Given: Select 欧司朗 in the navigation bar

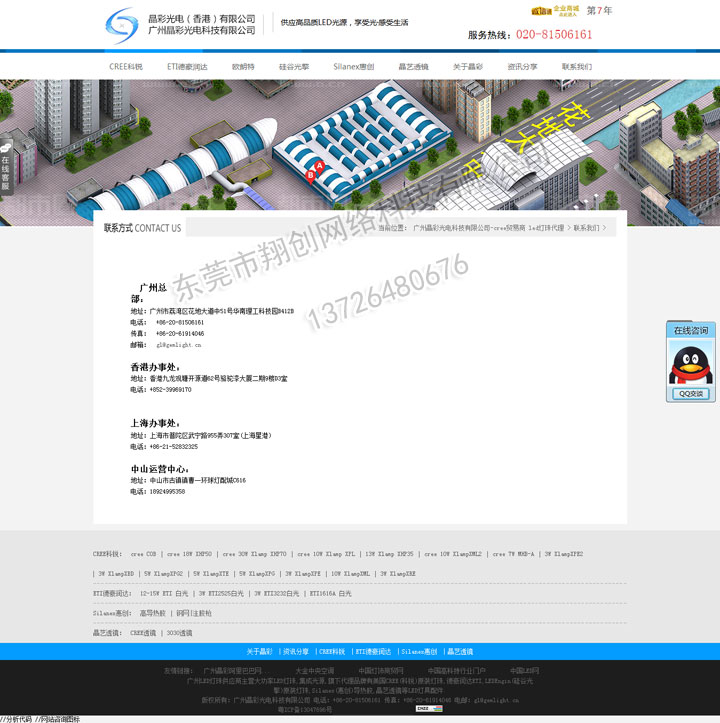Looking at the screenshot, I should [x=243, y=67].
